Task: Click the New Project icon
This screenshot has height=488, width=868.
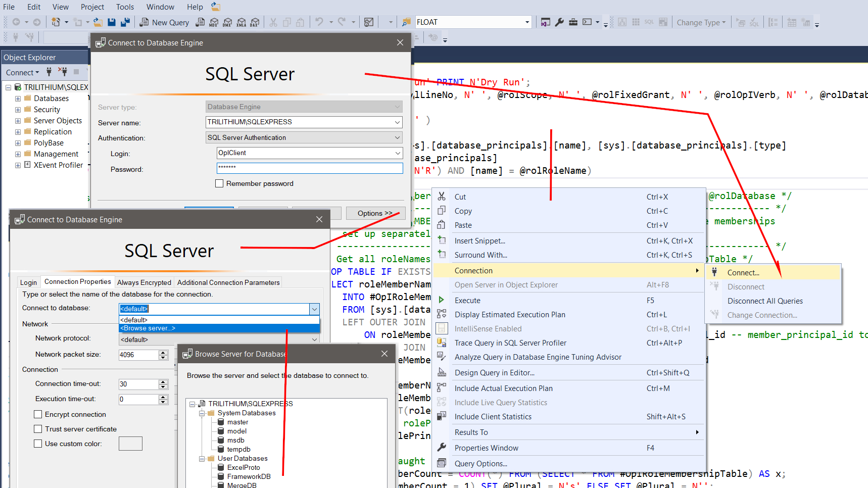Action: pos(56,22)
